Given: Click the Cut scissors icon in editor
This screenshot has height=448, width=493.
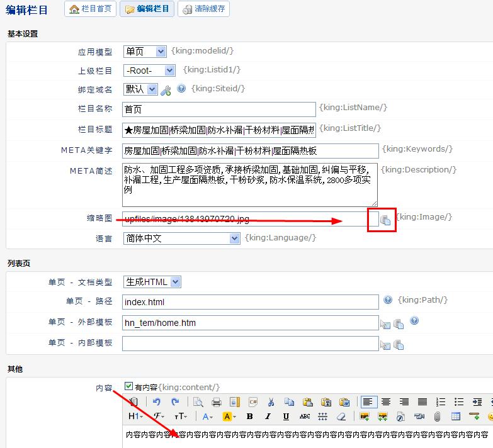Looking at the screenshot, I should (x=271, y=402).
